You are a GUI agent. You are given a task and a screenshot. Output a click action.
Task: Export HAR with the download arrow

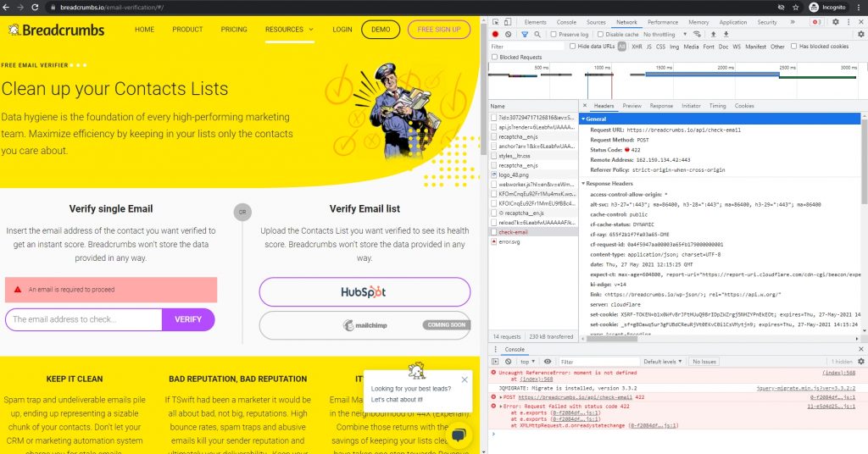[x=726, y=34]
